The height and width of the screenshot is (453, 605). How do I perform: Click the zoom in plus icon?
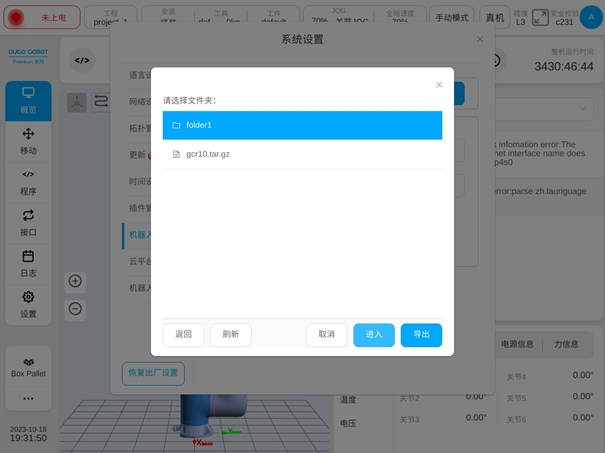[x=76, y=281]
